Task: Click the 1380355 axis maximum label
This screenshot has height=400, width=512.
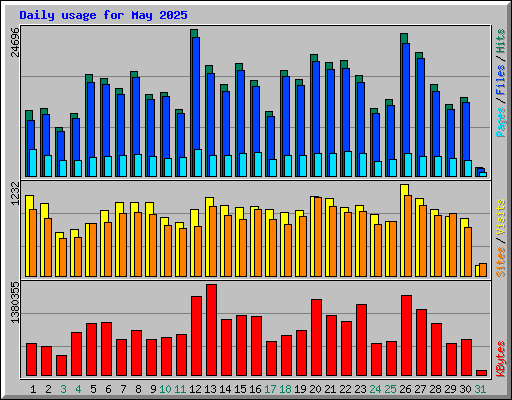Action: pyautogui.click(x=15, y=302)
